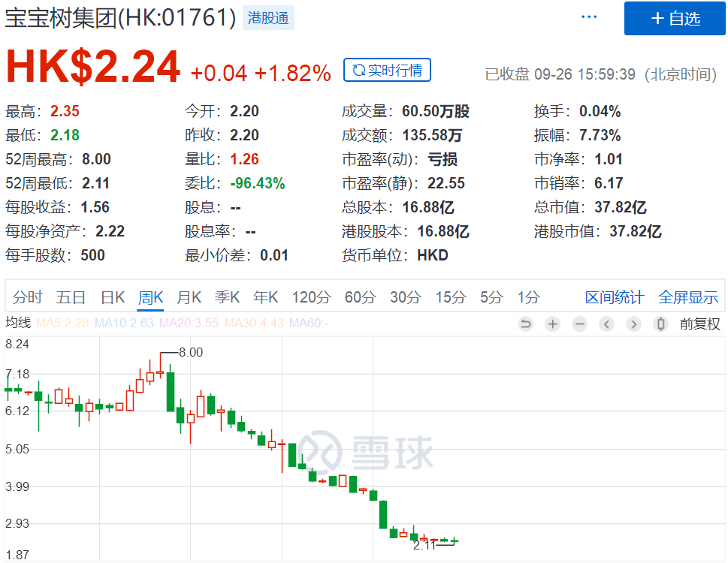Select the 30分 interval tab

click(x=406, y=297)
